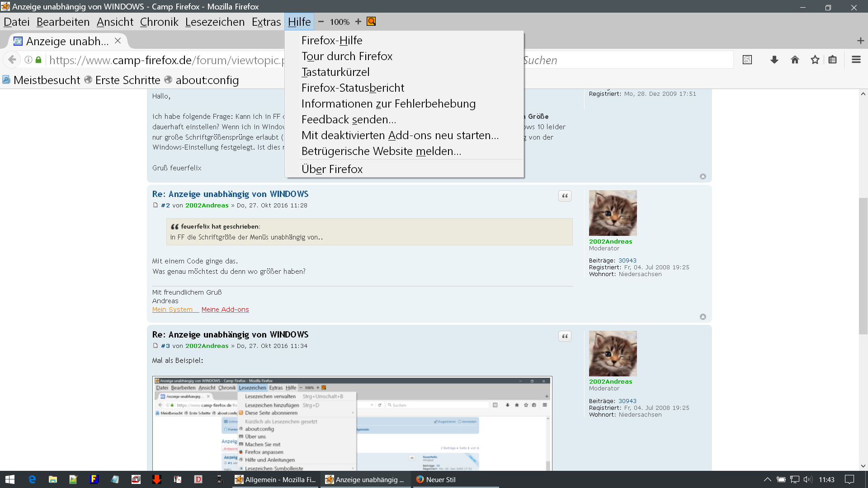Click the zoom-out minus button

click(x=321, y=22)
